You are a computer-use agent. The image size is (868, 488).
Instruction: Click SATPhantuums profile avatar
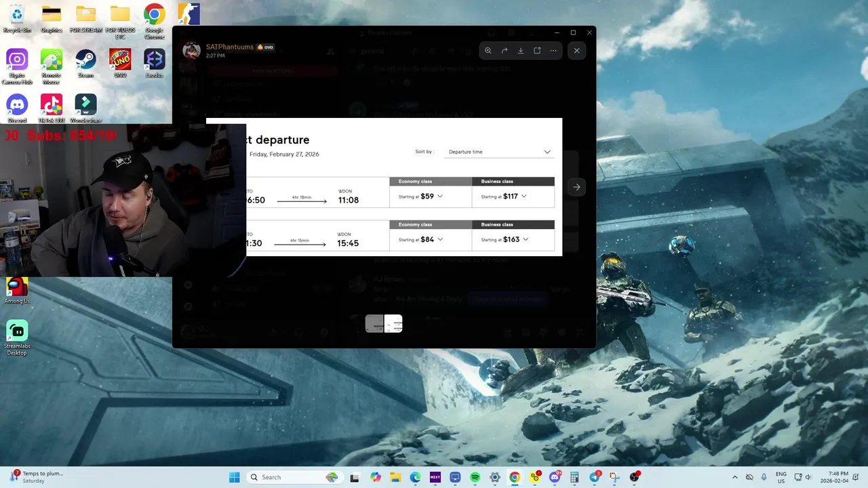[192, 51]
